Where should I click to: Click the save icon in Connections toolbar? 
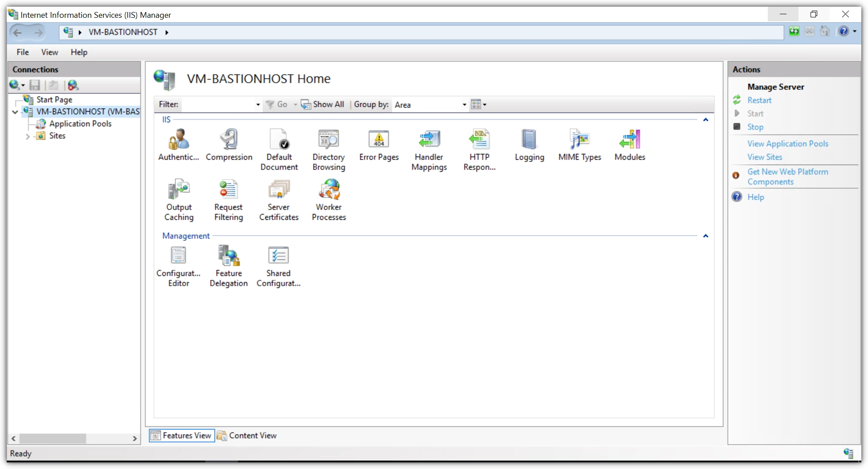(35, 85)
